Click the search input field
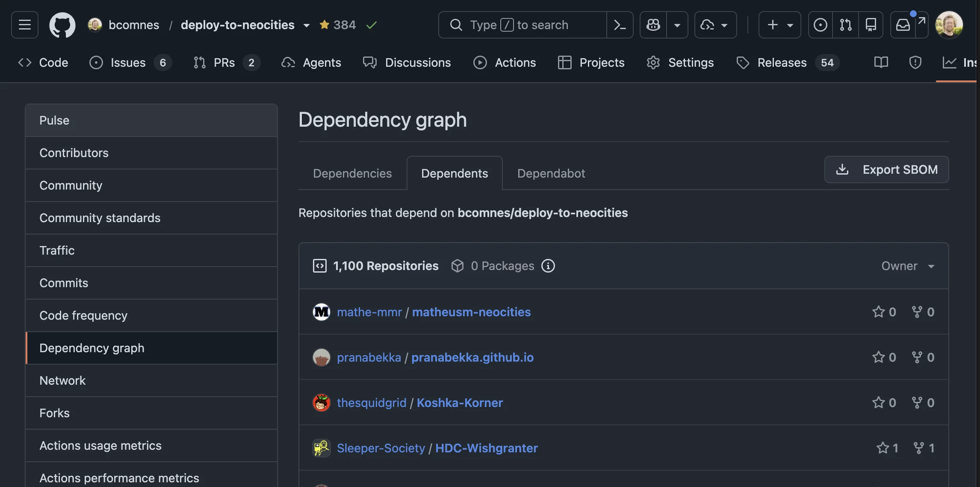 (522, 25)
